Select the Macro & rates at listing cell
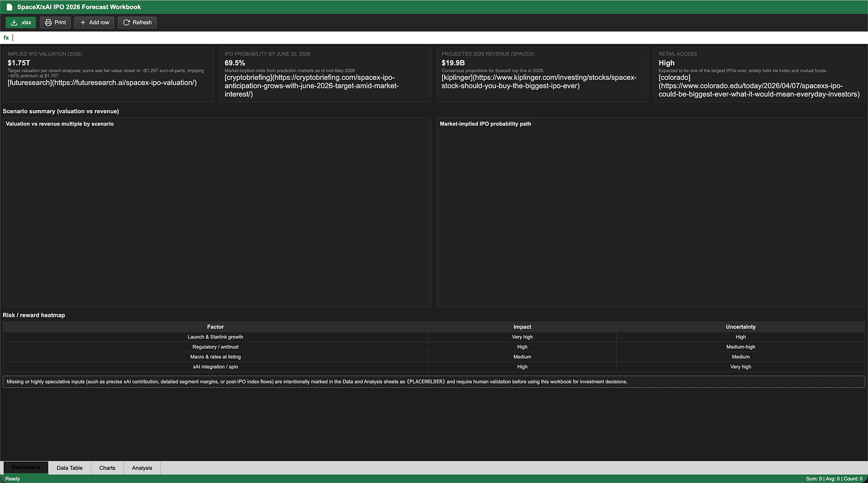This screenshot has width=868, height=483. (215, 357)
